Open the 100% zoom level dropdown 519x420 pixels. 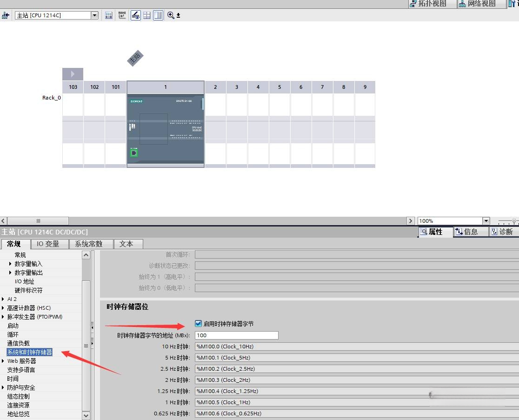click(486, 221)
